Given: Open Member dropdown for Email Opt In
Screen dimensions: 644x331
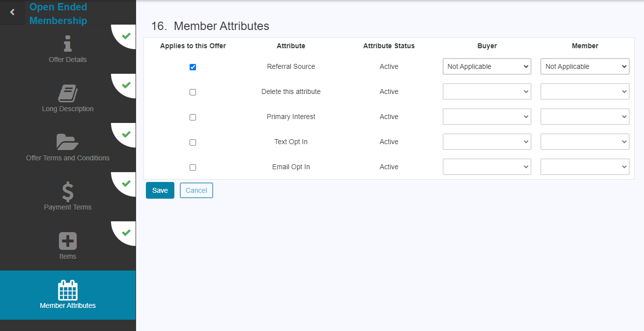Looking at the screenshot, I should click(x=585, y=167).
